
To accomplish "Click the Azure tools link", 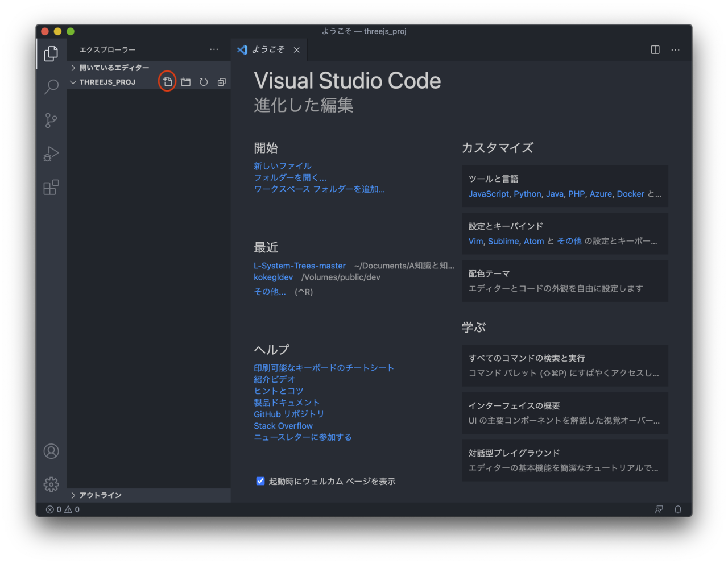I will tap(601, 194).
